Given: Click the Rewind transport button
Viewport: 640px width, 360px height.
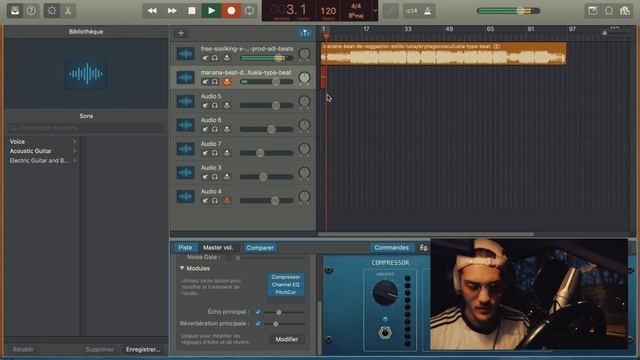Looking at the screenshot, I should coord(152,11).
